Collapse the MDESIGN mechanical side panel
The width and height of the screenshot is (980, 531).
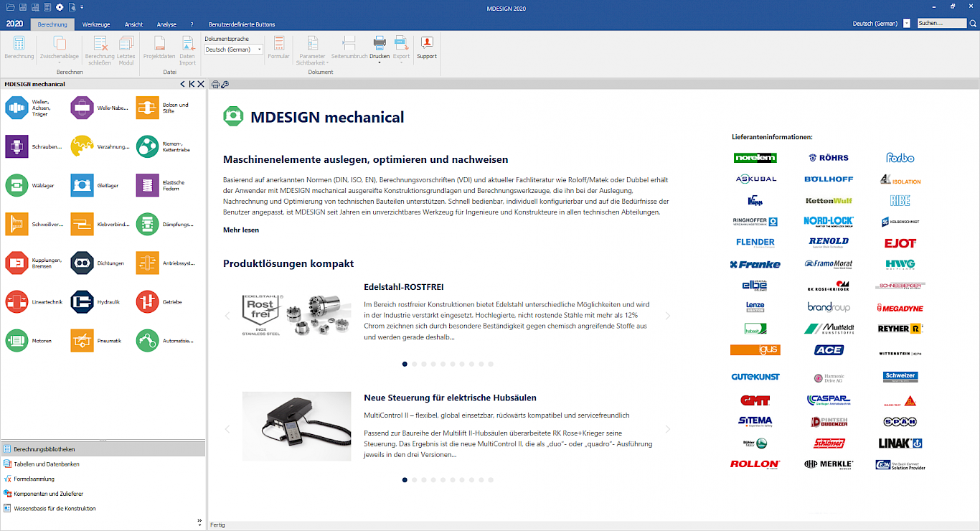[183, 84]
